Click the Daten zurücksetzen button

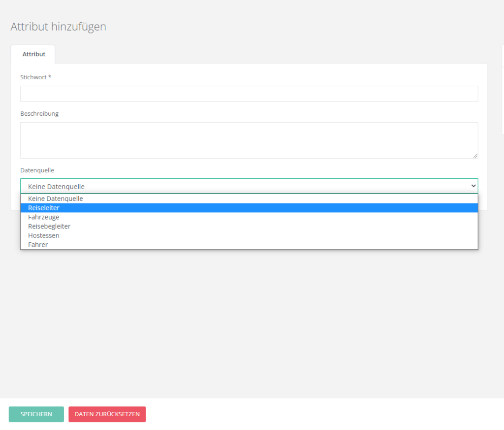pyautogui.click(x=107, y=414)
